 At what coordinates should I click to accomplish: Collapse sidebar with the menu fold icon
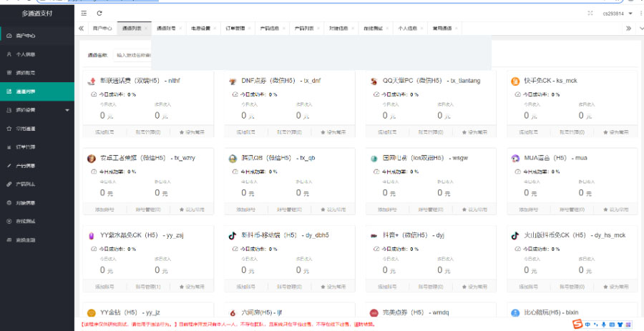tap(84, 13)
